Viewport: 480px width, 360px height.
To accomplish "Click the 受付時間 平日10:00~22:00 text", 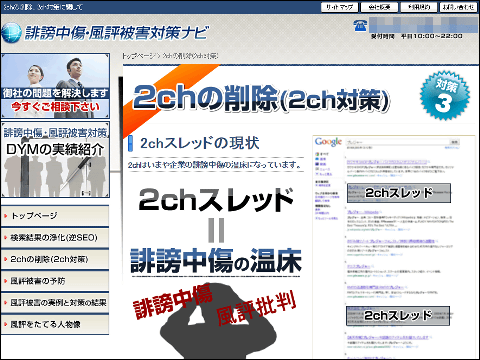I will [416, 36].
